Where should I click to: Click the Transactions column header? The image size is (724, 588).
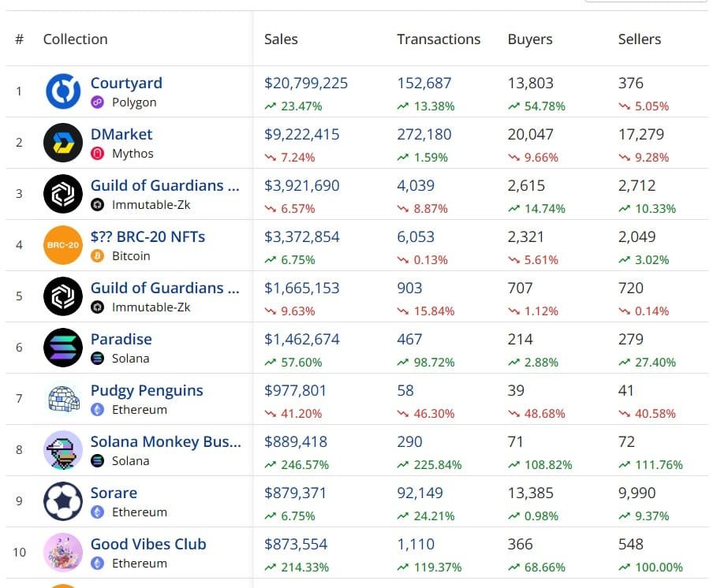coord(439,39)
